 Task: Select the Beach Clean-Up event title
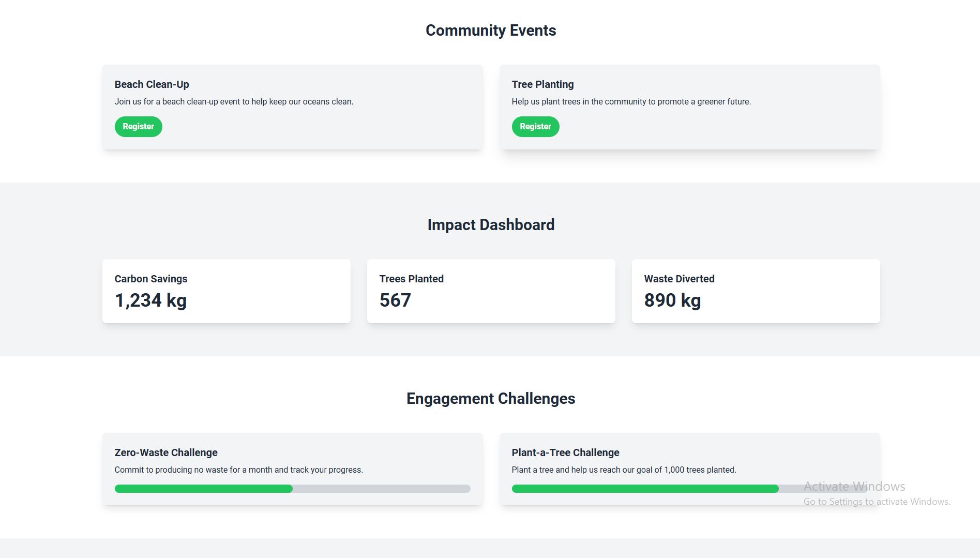pyautogui.click(x=152, y=84)
